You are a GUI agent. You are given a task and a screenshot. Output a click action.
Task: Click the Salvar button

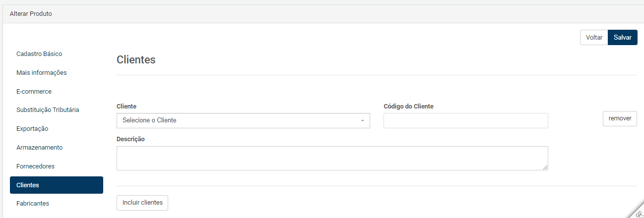point(622,38)
